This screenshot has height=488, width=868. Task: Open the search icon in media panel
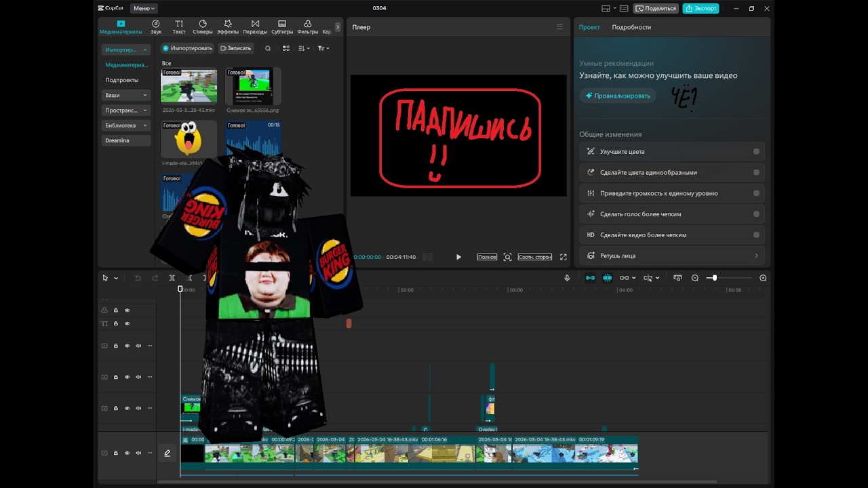pos(268,48)
